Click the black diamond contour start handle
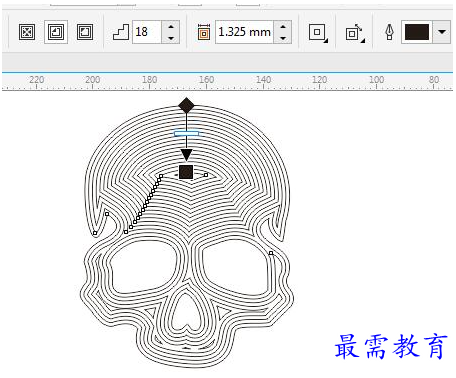The image size is (456, 378). pos(186,105)
